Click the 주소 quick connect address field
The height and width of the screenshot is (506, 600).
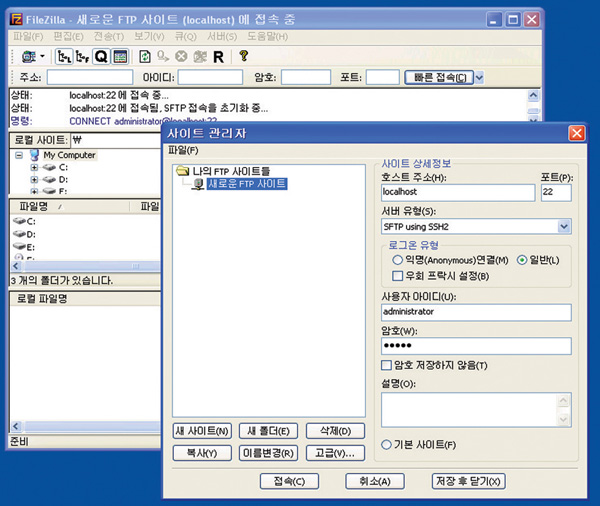pyautogui.click(x=90, y=77)
